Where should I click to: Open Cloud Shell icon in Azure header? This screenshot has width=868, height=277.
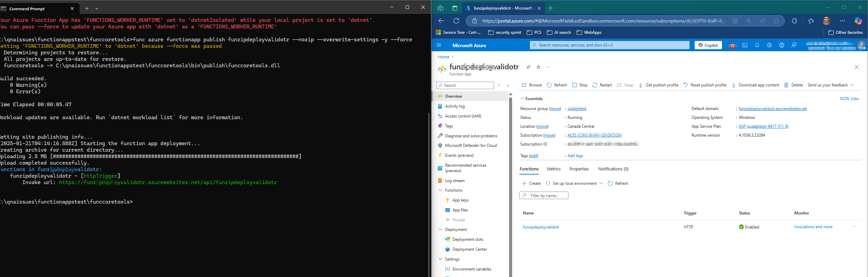745,45
